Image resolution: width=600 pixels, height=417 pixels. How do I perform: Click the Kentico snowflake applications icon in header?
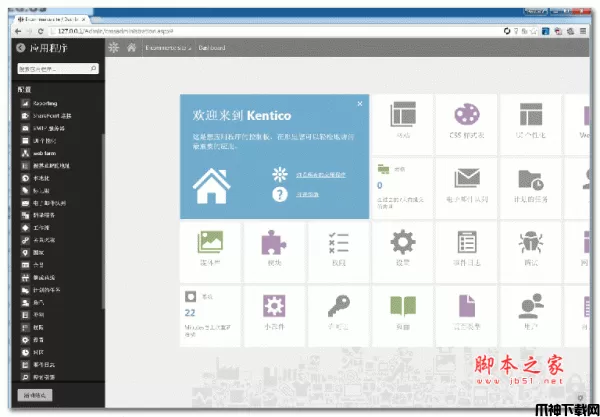tap(114, 47)
